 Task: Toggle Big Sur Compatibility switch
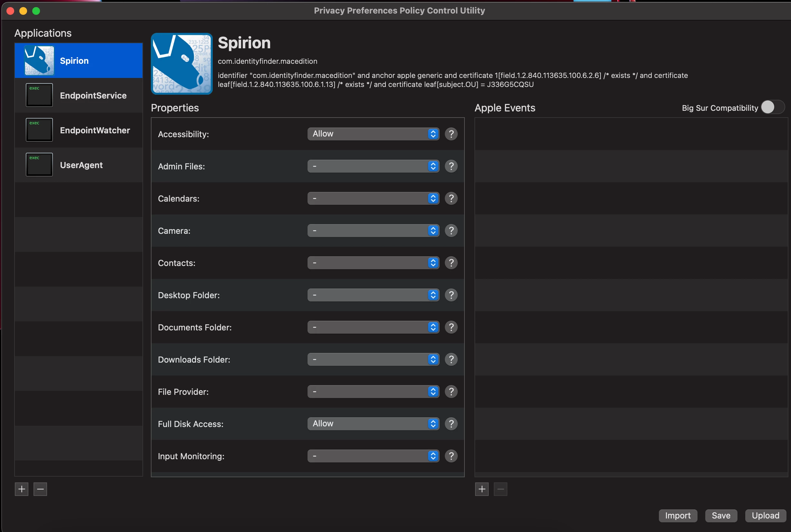pyautogui.click(x=773, y=108)
